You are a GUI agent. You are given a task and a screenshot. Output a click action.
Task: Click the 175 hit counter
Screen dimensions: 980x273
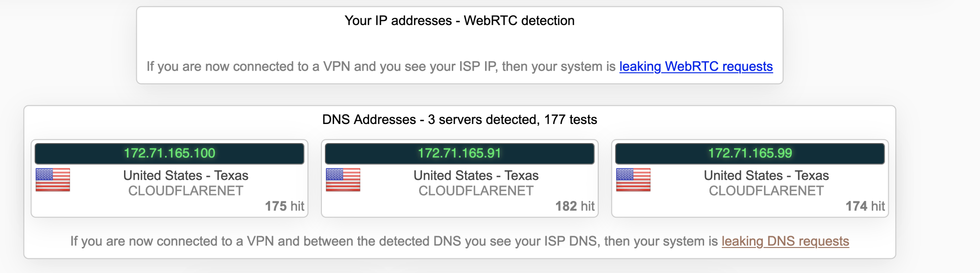[x=285, y=206]
